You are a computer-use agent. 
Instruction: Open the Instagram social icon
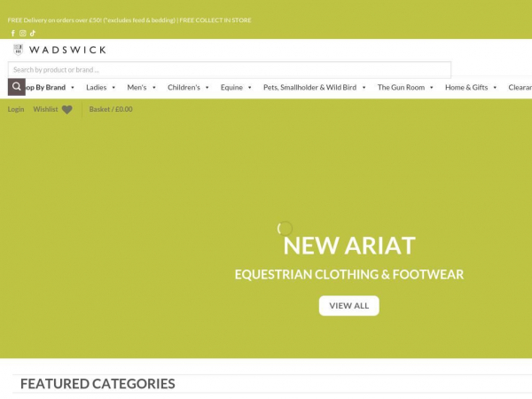pyautogui.click(x=23, y=34)
